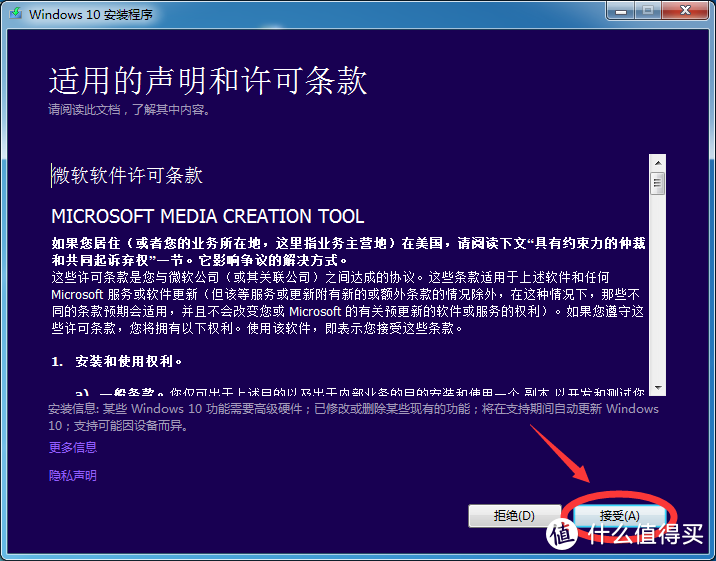Image resolution: width=716 pixels, height=561 pixels.
Task: Click the paragraph starting 这些许可条款是您与微软公司
Action: (x=348, y=303)
